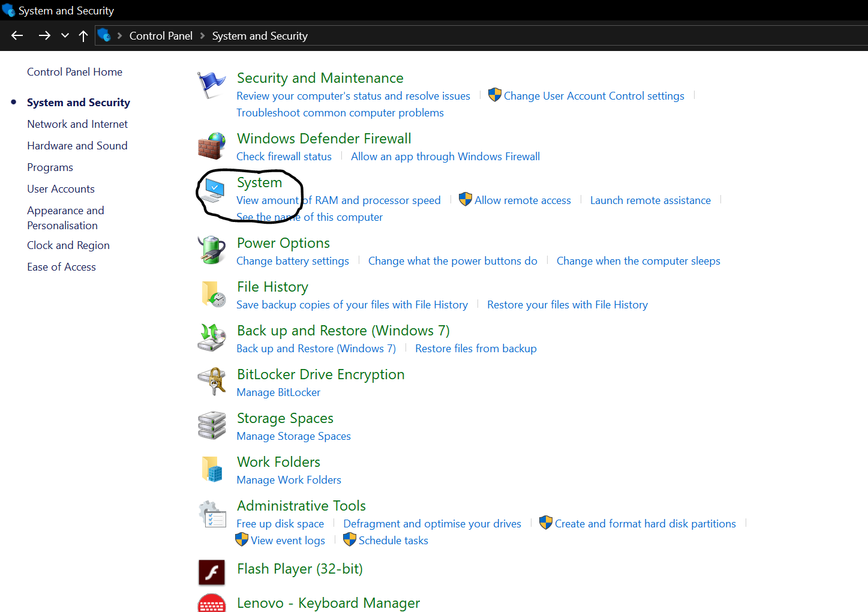This screenshot has width=868, height=612.
Task: Open the System heading link
Action: coord(259,182)
